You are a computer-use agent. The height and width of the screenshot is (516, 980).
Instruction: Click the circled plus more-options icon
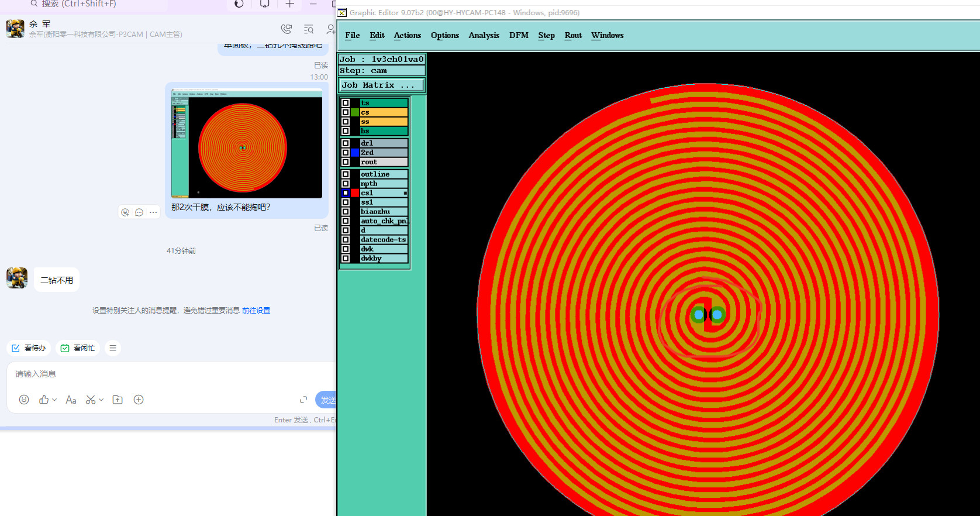click(x=139, y=400)
